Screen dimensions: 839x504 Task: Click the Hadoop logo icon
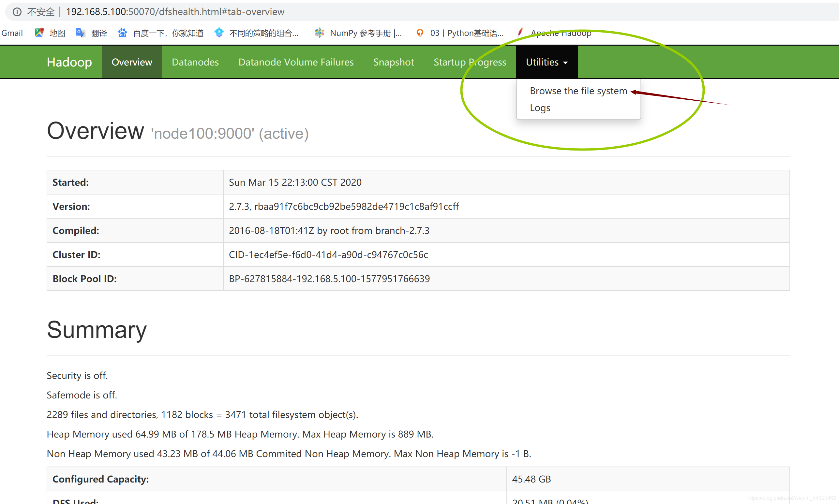point(69,62)
